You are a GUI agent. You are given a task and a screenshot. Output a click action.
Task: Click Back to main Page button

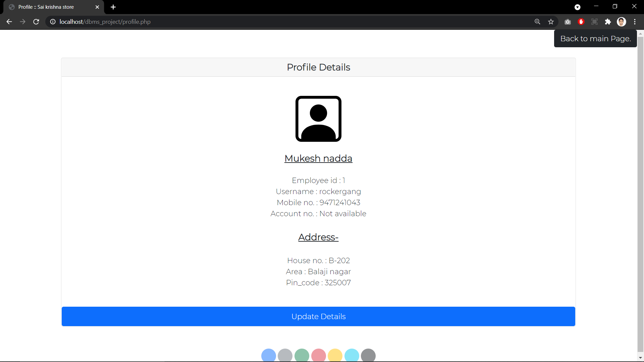tap(595, 39)
